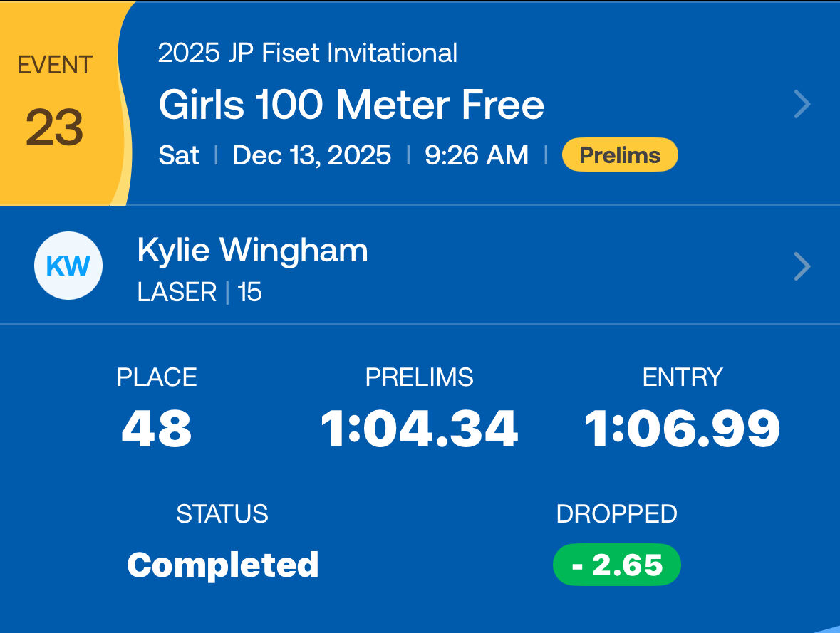
Task: Click the swimmer age 15
Action: 249,293
